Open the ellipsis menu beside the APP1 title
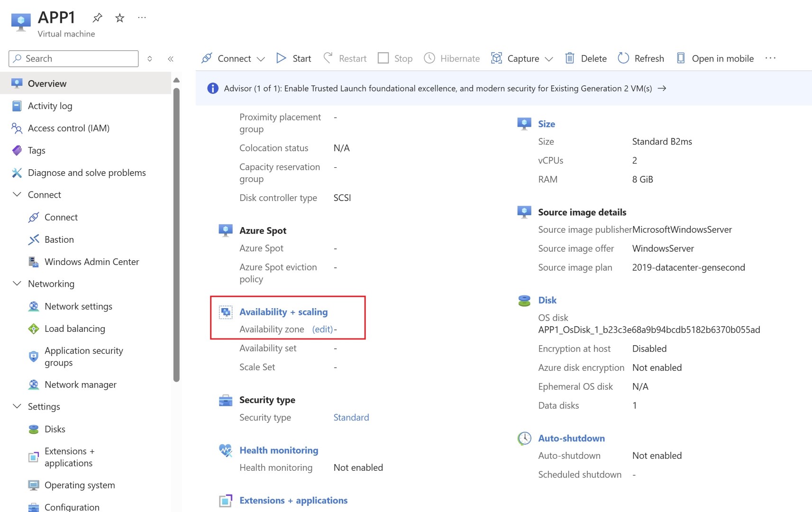This screenshot has height=512, width=812. pos(142,18)
